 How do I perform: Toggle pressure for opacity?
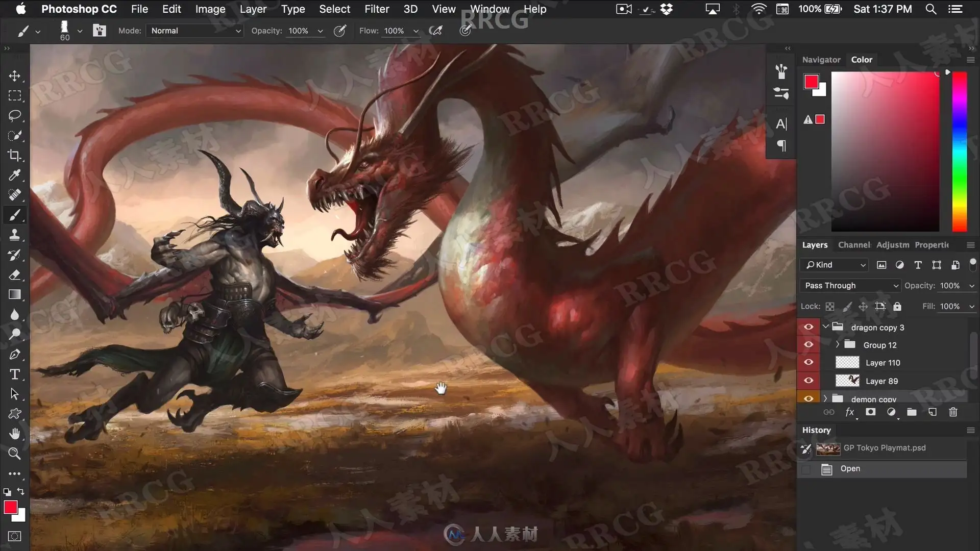(339, 31)
